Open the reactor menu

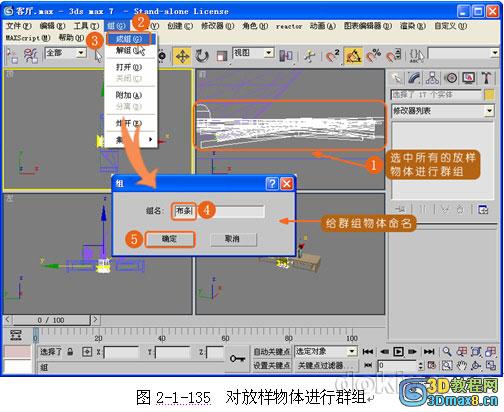click(289, 26)
